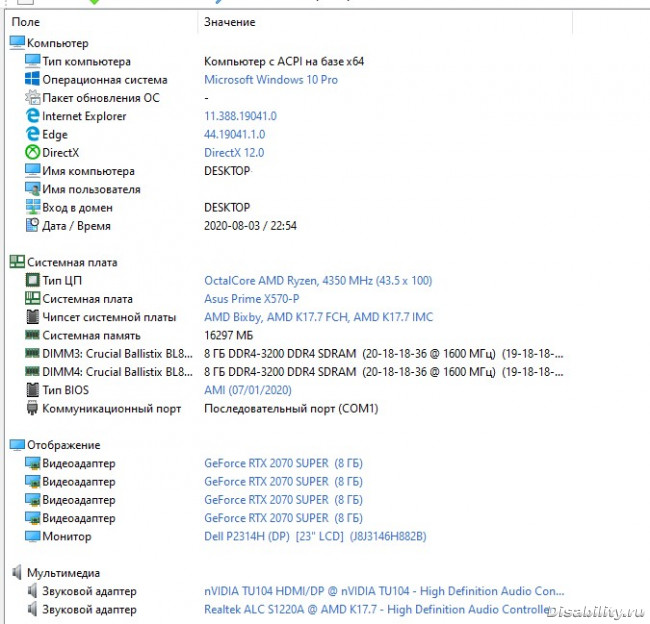Select the Системная плата group row

click(72, 262)
